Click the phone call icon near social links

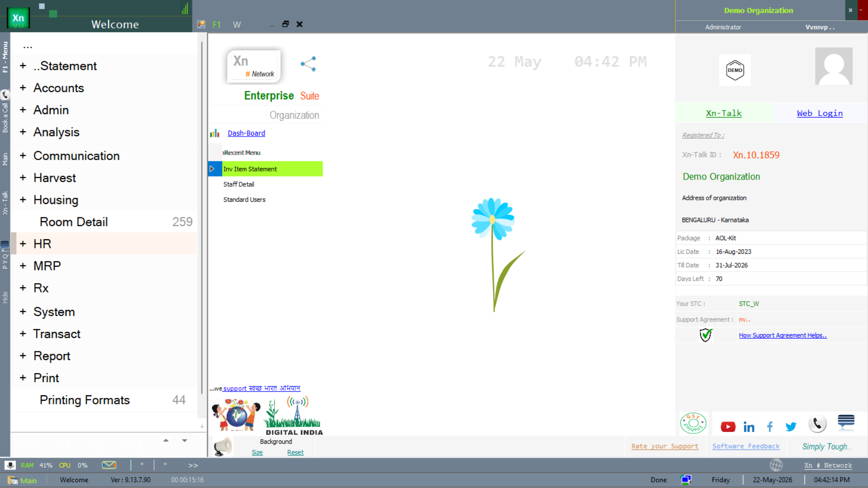coord(817,424)
